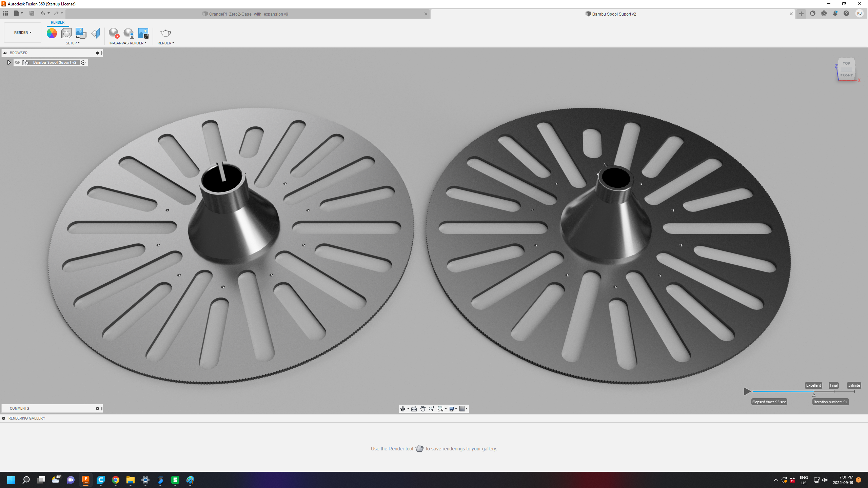The width and height of the screenshot is (868, 488).
Task: Click the Capture Image icon
Action: click(143, 33)
